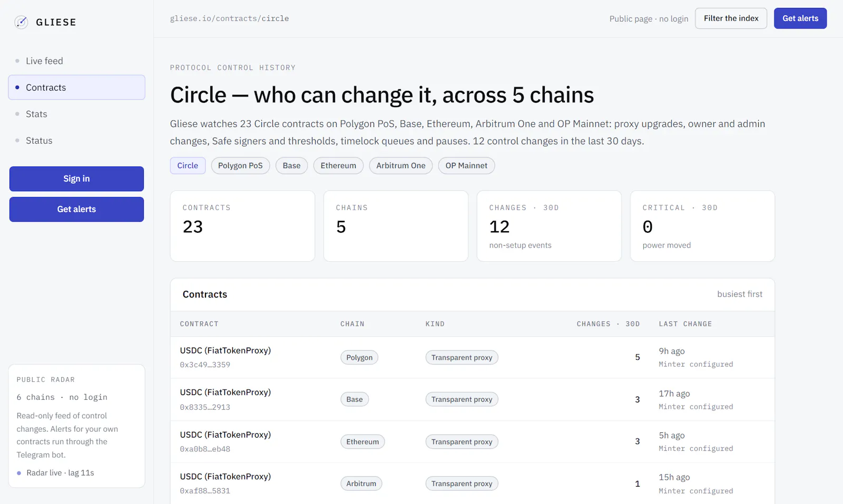Open the USDC contract 0xaf88…5831 row

coord(473,483)
